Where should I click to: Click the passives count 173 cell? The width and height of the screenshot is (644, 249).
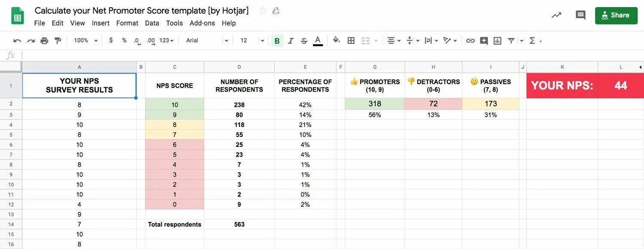click(x=491, y=104)
